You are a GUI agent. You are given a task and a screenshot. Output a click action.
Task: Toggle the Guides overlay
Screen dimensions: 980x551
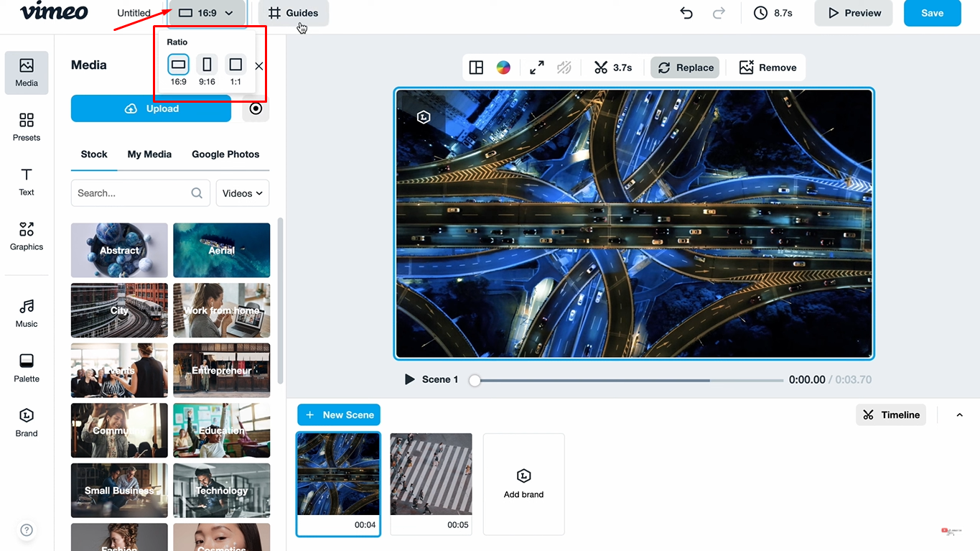click(x=294, y=13)
